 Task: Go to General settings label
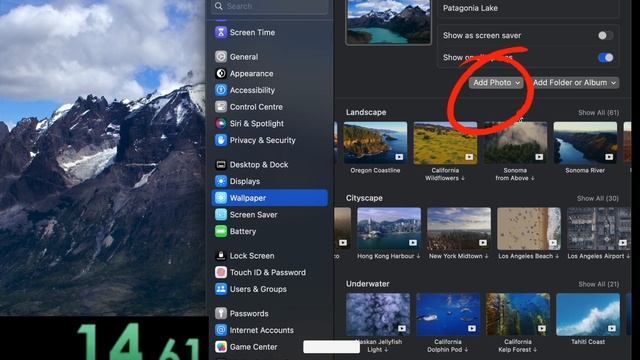pyautogui.click(x=244, y=57)
